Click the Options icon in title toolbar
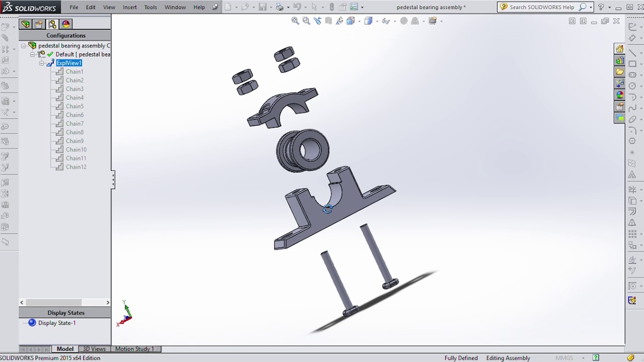644x362 pixels. coord(354,7)
